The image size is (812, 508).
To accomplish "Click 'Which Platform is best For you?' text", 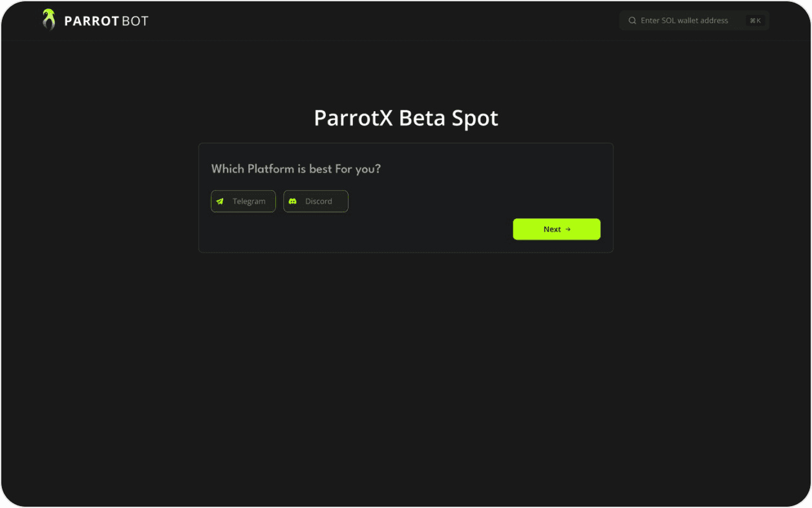I will (296, 169).
